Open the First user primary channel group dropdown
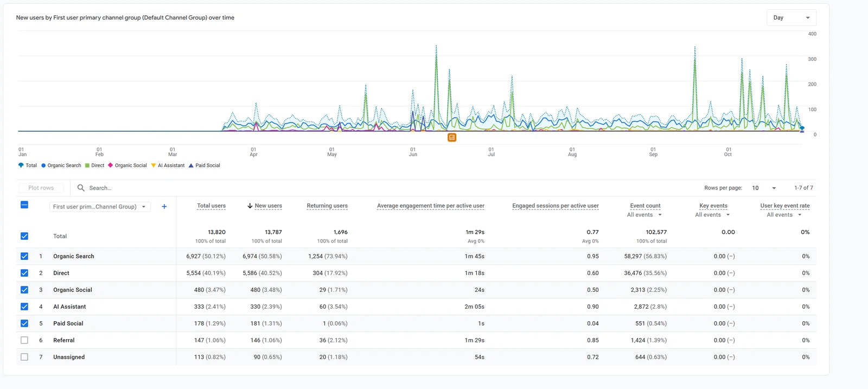 (100, 207)
